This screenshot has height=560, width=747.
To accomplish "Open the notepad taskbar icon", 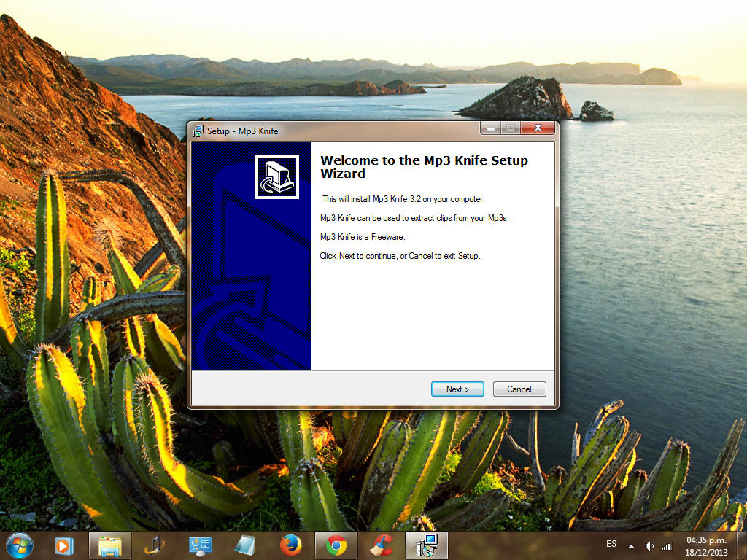I will (x=244, y=545).
